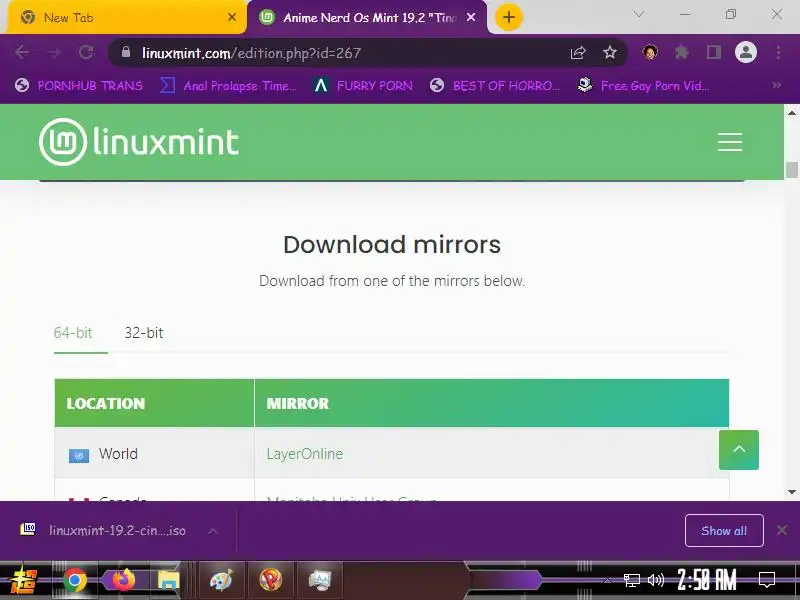
Task: Click the World location cell
Action: click(x=155, y=453)
